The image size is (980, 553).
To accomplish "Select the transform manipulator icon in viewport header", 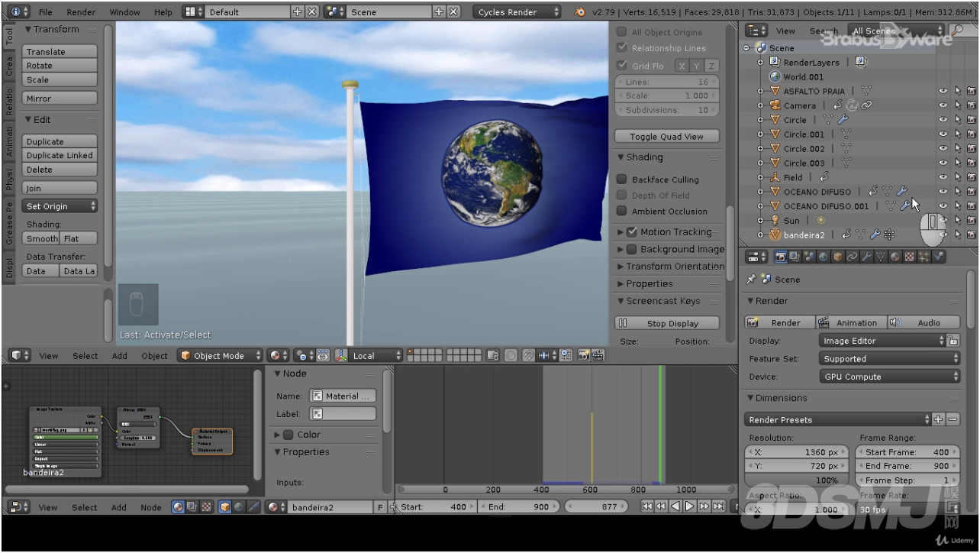I will 341,355.
